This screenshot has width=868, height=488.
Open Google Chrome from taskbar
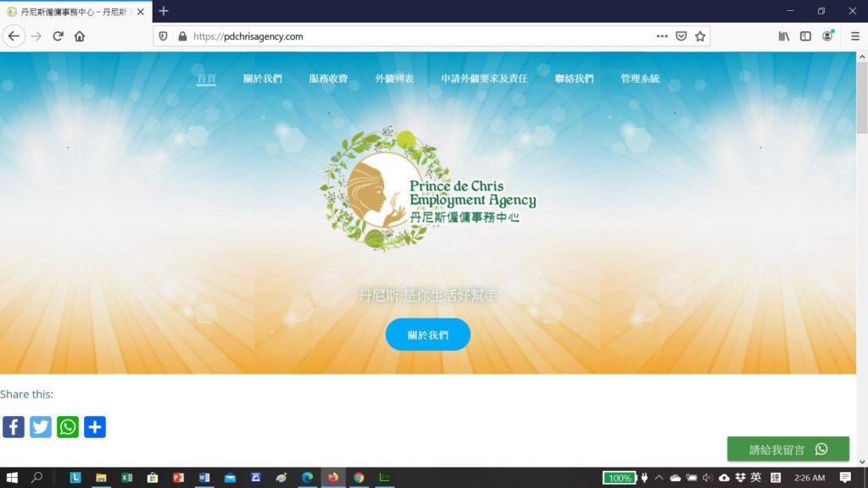coord(359,478)
